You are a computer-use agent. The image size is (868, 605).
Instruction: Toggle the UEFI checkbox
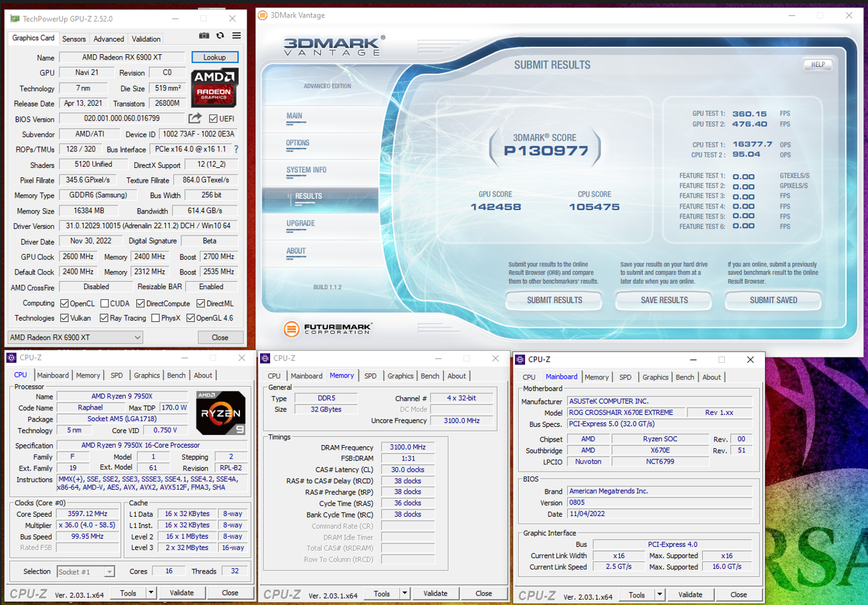point(213,119)
